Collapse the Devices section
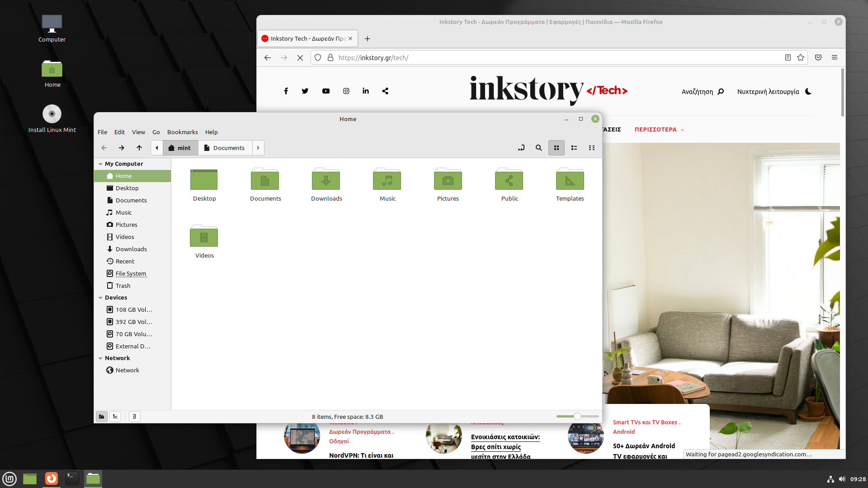This screenshot has height=488, width=868. coord(100,298)
